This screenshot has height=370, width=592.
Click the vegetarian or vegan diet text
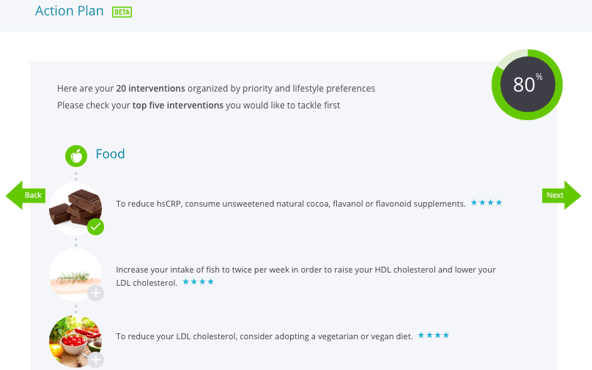pyautogui.click(x=264, y=336)
